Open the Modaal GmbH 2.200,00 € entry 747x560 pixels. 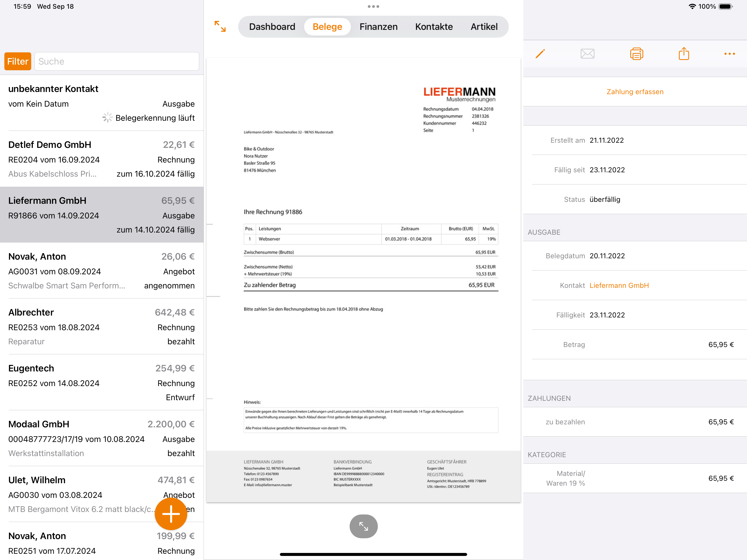pos(102,438)
